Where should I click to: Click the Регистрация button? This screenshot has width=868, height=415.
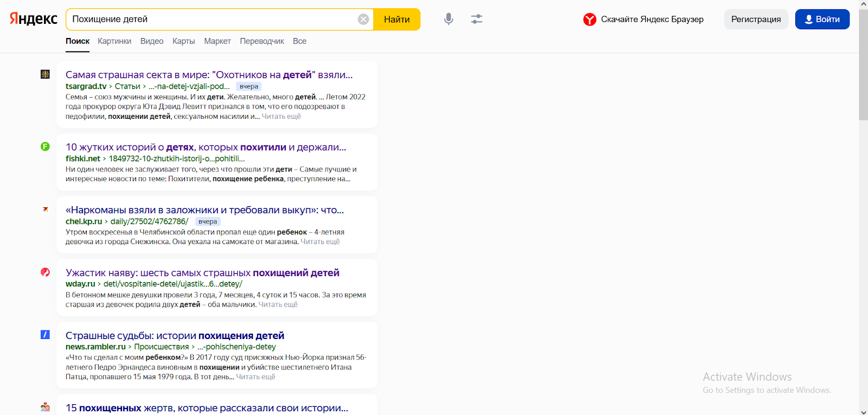pos(756,20)
